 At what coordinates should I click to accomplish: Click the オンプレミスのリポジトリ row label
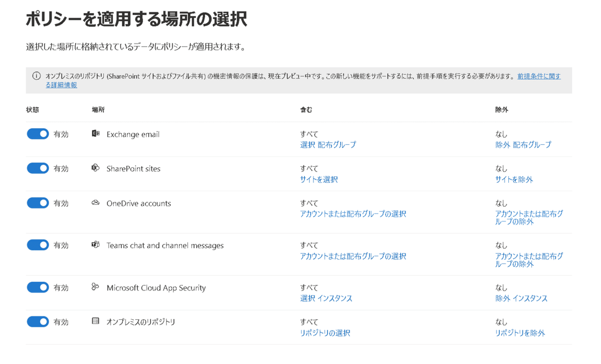point(141,322)
